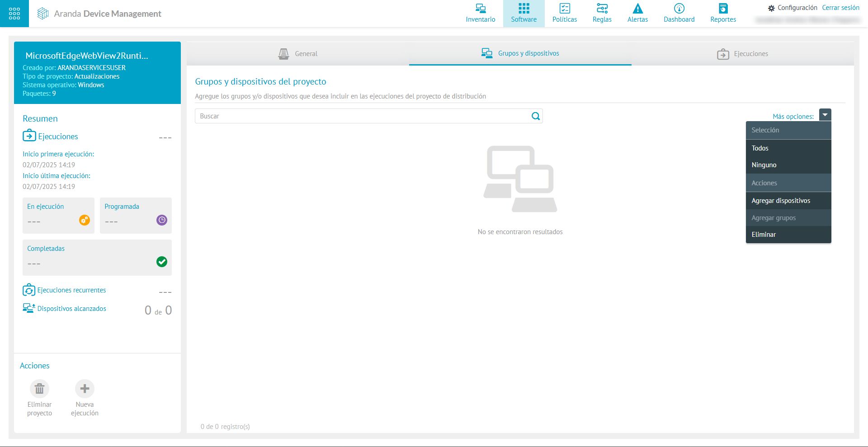Open the Políticas module

click(x=565, y=14)
